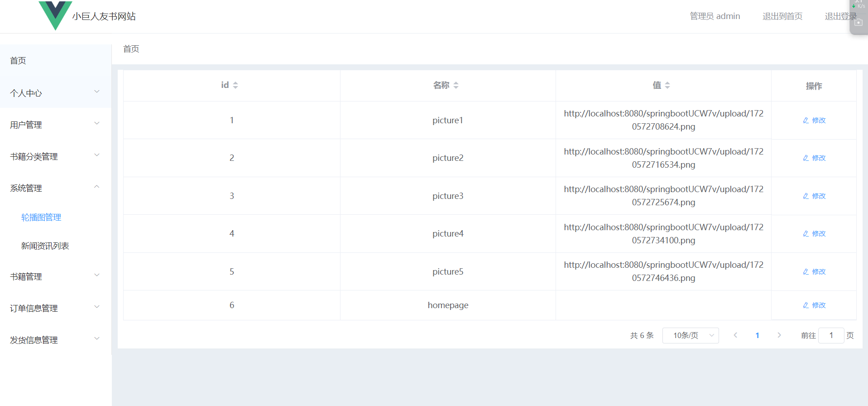
Task: Go to next page arrow
Action: pyautogui.click(x=779, y=335)
